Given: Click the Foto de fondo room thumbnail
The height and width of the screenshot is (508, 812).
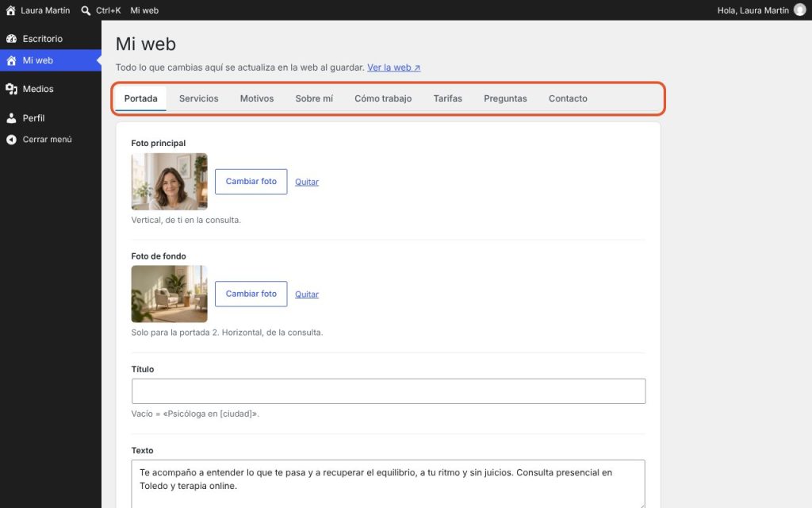Looking at the screenshot, I should click(170, 294).
